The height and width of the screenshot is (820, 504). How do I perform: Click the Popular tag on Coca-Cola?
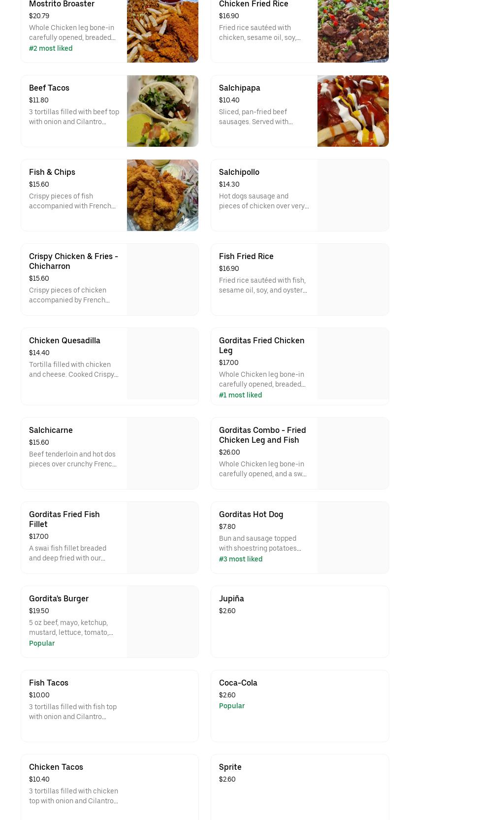(232, 706)
